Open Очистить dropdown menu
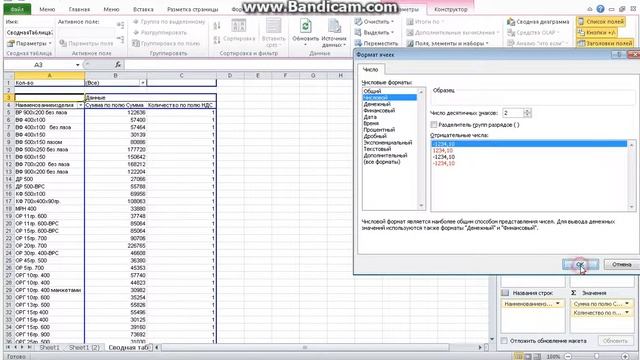Viewport: 640px width, 360px height. 374,22
